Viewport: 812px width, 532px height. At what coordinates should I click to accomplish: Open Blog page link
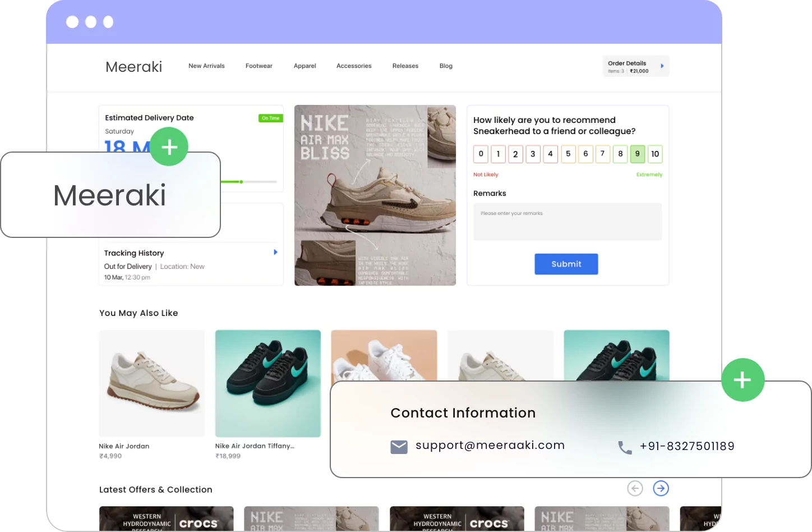tap(446, 66)
